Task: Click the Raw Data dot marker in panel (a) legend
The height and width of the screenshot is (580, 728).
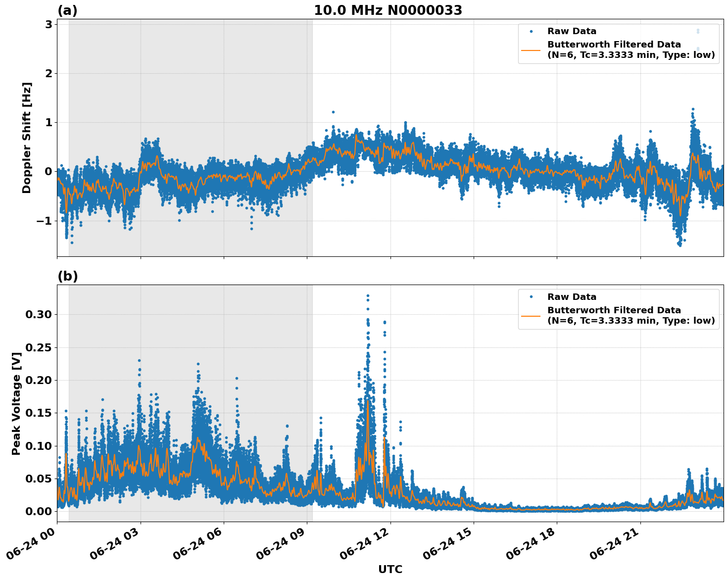Action: coord(531,30)
